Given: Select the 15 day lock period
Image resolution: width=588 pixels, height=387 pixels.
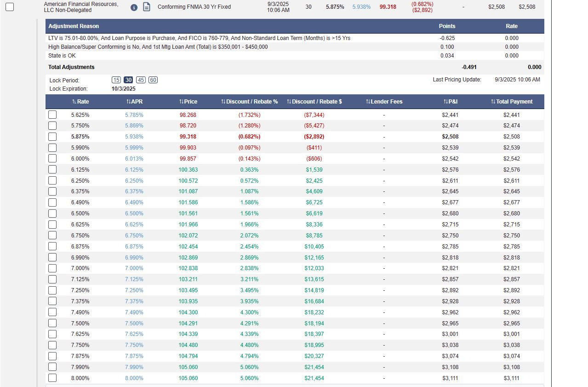Looking at the screenshot, I should tap(117, 80).
